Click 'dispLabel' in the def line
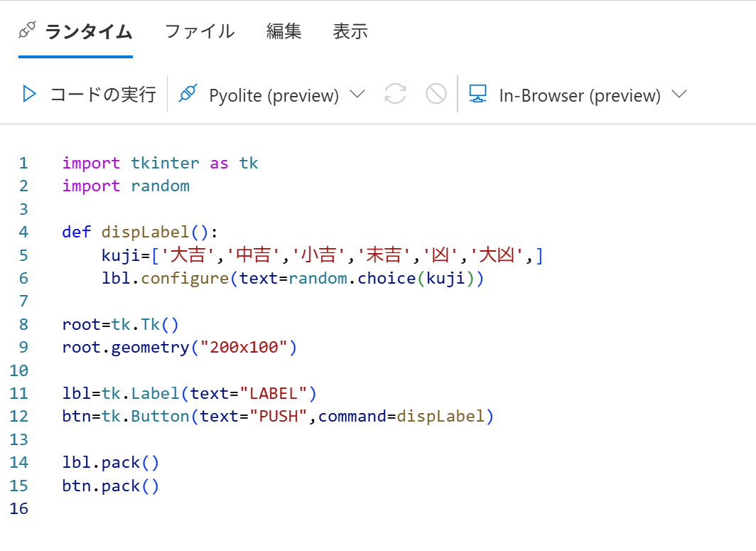Image resolution: width=756 pixels, height=551 pixels. point(145,232)
